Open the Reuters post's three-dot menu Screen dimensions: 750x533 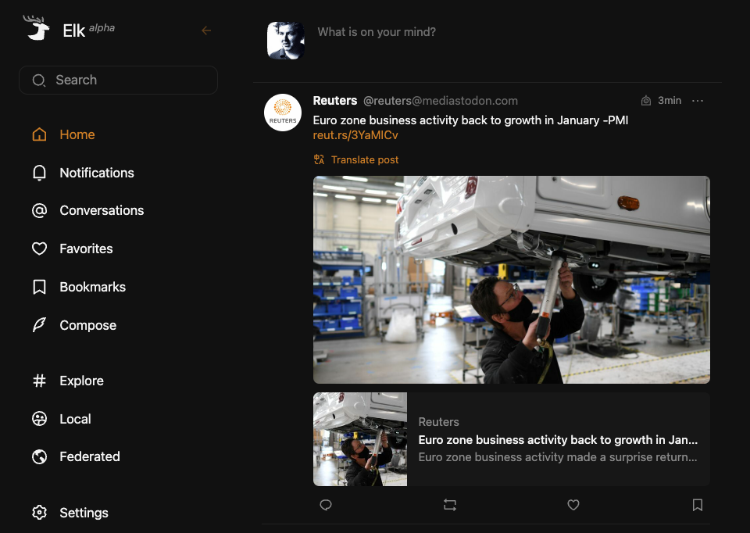tap(698, 100)
